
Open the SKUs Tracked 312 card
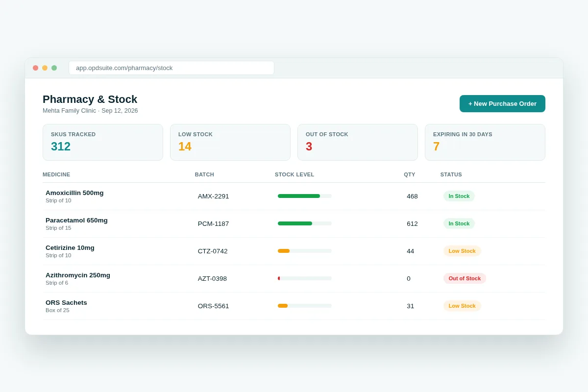click(x=103, y=142)
